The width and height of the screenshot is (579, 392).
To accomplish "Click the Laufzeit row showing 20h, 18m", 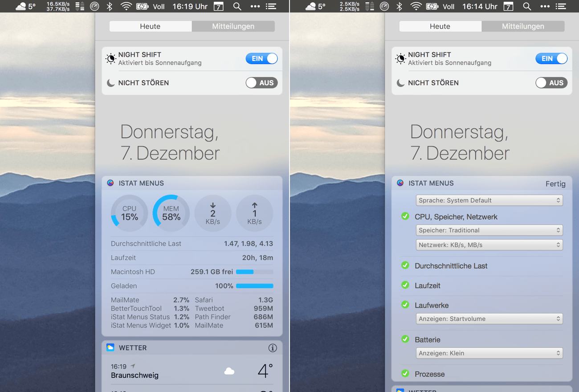I will 192,258.
